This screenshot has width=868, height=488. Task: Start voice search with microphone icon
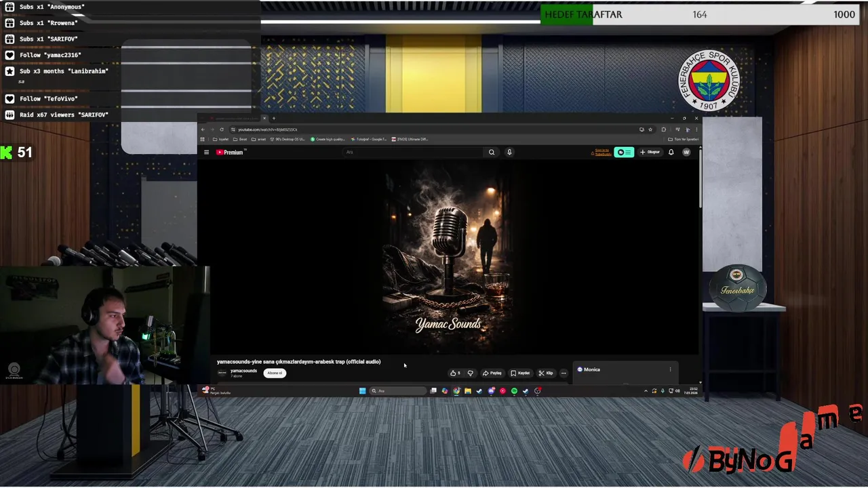509,152
